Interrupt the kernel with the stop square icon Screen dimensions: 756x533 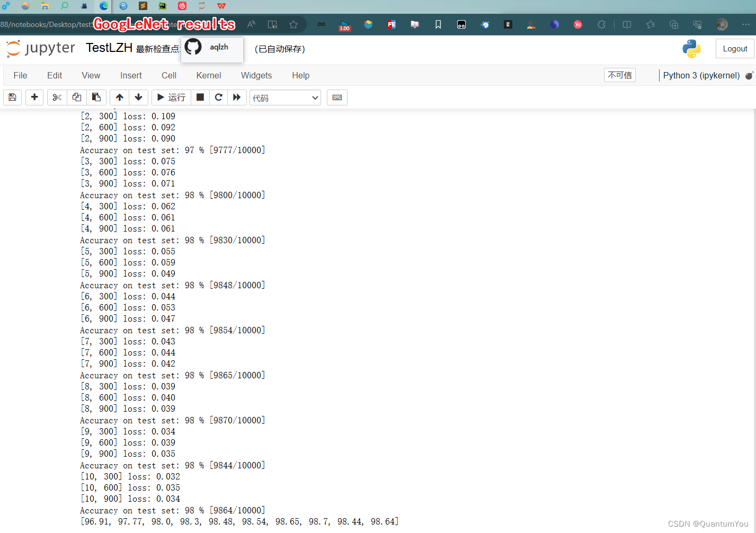[200, 97]
